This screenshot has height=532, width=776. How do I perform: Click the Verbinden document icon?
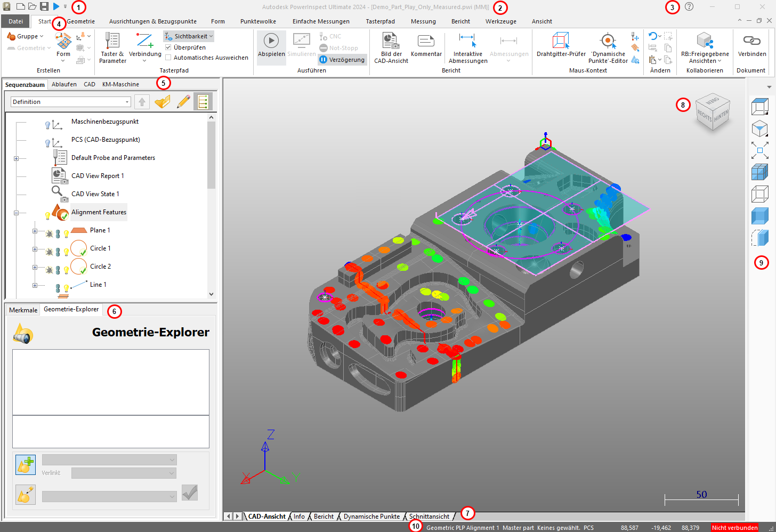pyautogui.click(x=751, y=45)
